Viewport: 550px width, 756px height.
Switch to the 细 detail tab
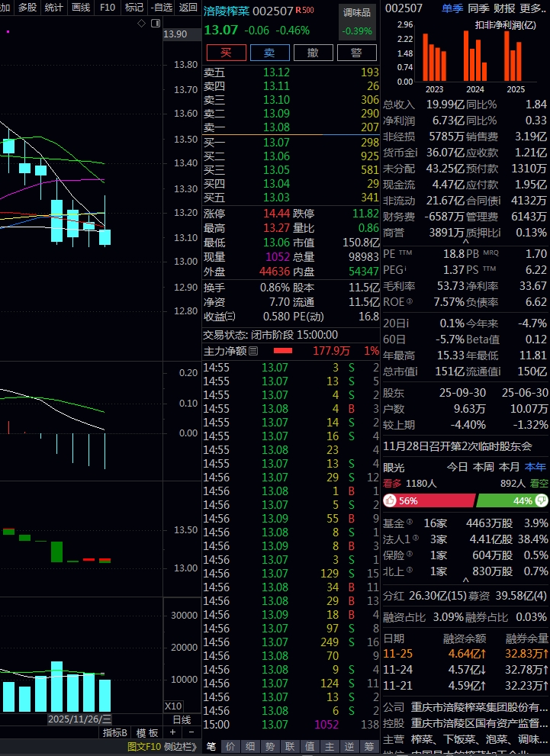coord(251,746)
